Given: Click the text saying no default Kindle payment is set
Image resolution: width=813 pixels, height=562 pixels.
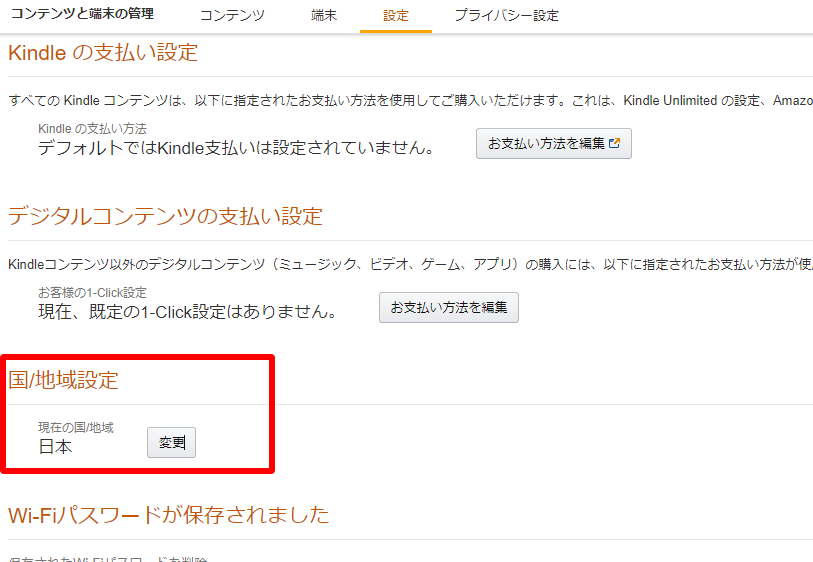Looking at the screenshot, I should tap(236, 149).
